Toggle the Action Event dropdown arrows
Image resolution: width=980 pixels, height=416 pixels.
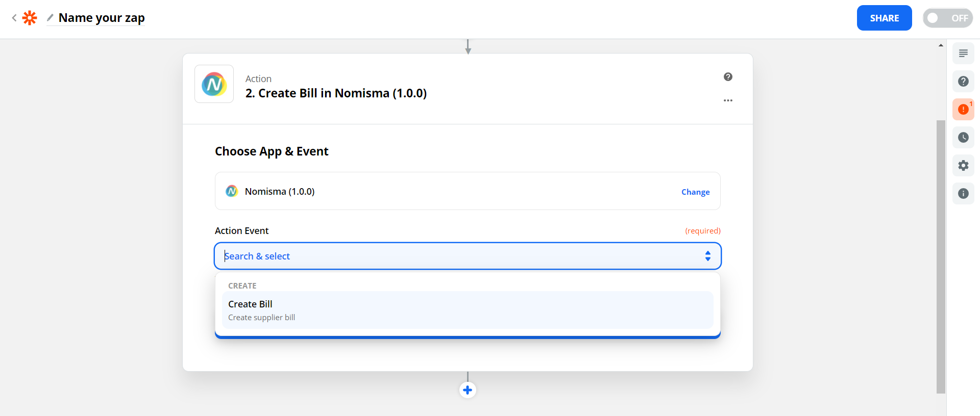tap(707, 256)
